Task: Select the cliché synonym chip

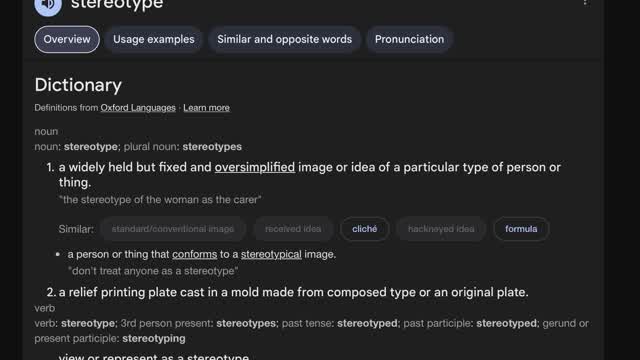Action: click(364, 229)
